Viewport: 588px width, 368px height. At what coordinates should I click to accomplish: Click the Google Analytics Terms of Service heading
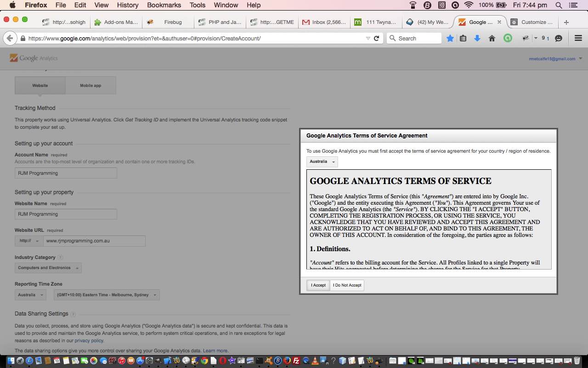tap(401, 181)
